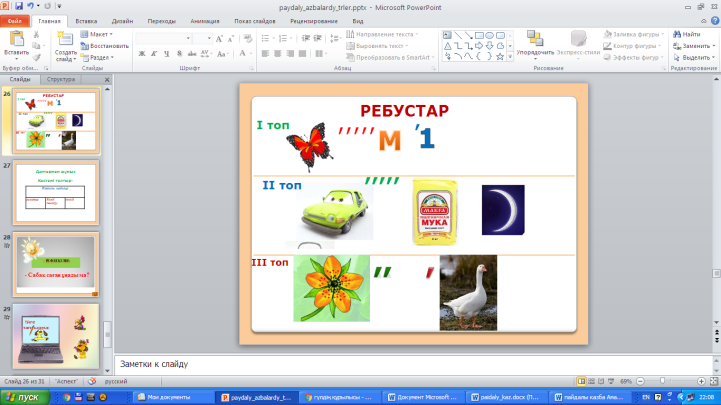
Task: Click the Save icon in quick access toolbar
Action: click(x=19, y=6)
